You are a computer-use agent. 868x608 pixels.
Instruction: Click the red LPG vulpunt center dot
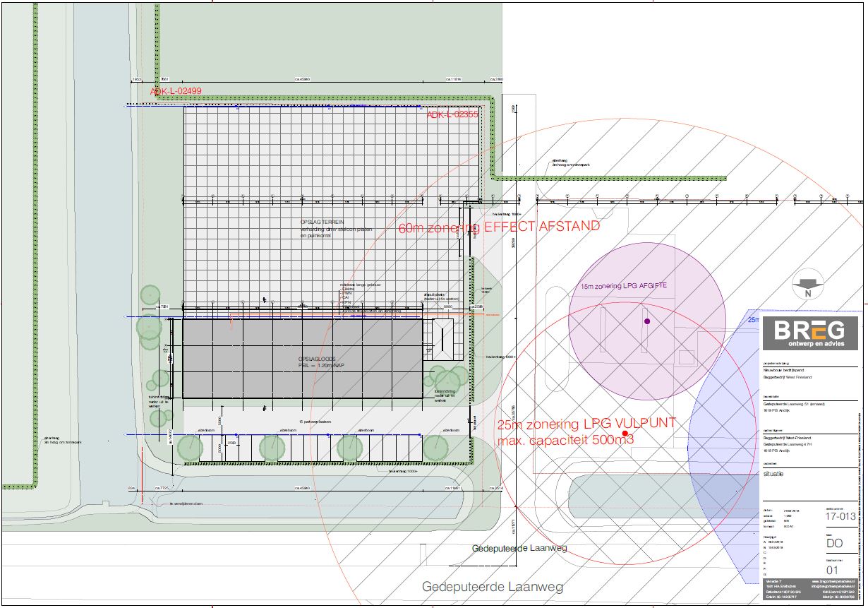(x=625, y=433)
